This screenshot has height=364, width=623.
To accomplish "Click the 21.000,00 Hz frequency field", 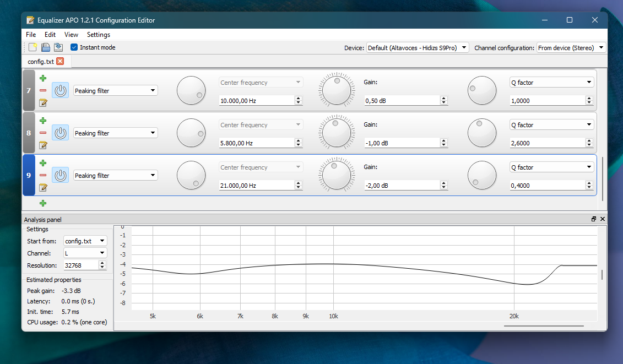I will pos(257,185).
